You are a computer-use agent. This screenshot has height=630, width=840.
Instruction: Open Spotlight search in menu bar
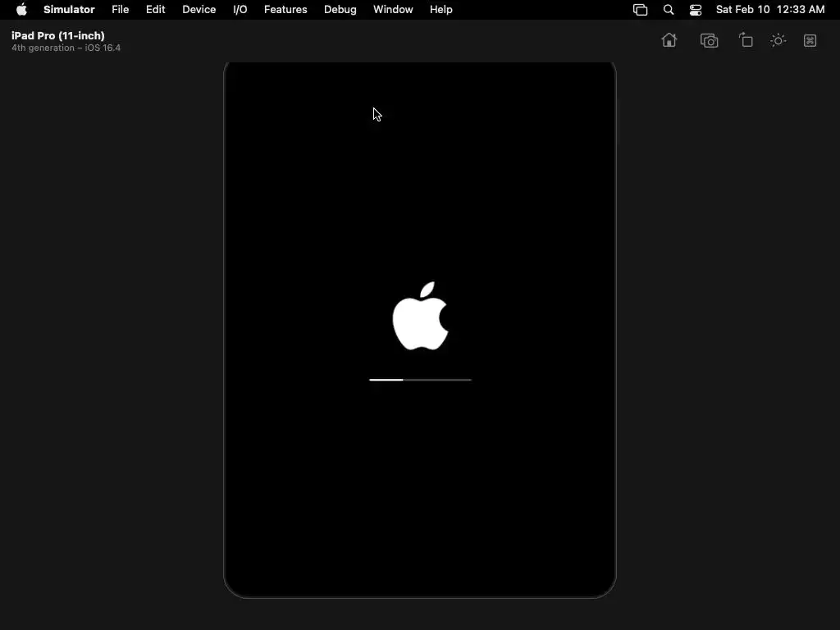pos(669,10)
